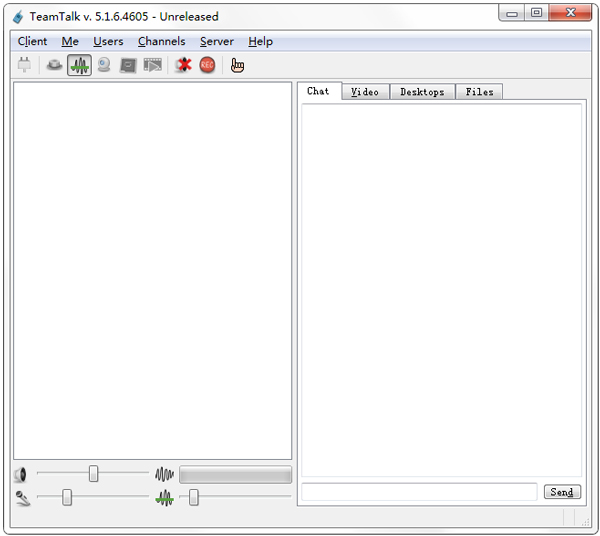Close the TeamTalk window
This screenshot has width=600, height=536.
571,13
